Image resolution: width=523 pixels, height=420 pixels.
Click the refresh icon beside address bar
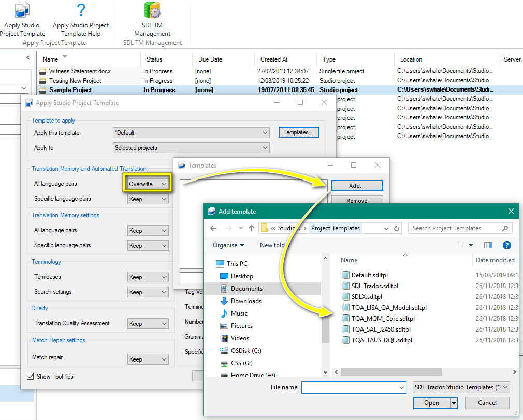(x=397, y=228)
